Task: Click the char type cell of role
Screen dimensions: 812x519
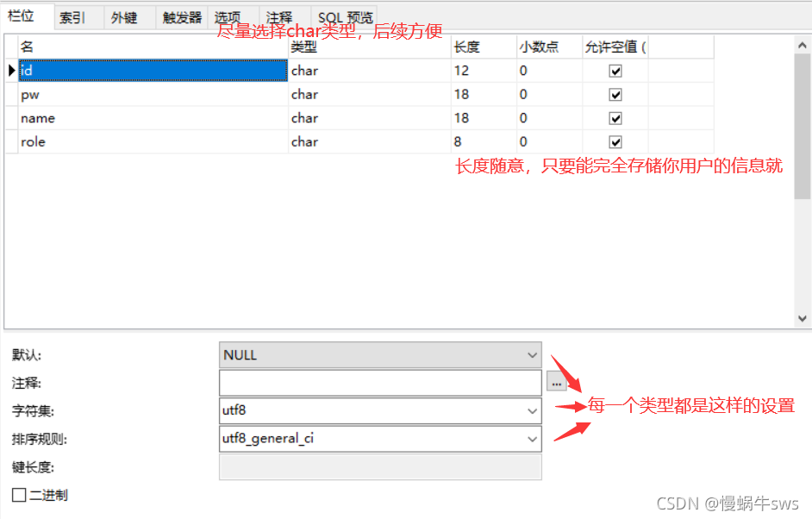Action: pyautogui.click(x=369, y=142)
